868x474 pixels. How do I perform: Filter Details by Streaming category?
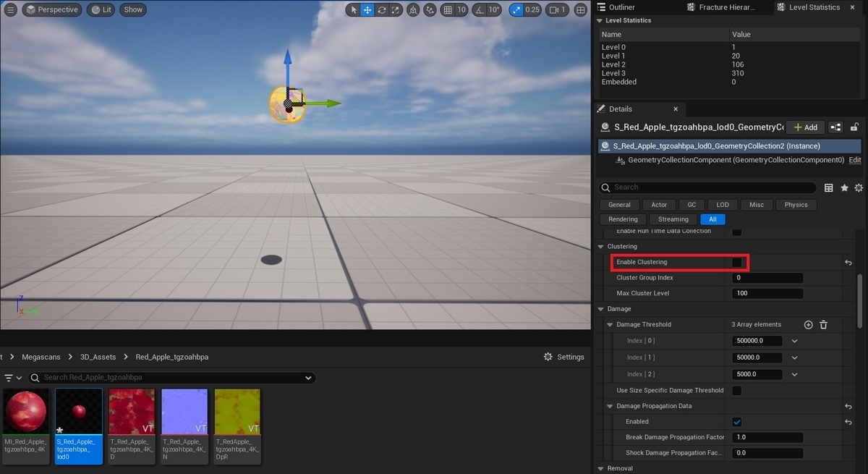[673, 219]
